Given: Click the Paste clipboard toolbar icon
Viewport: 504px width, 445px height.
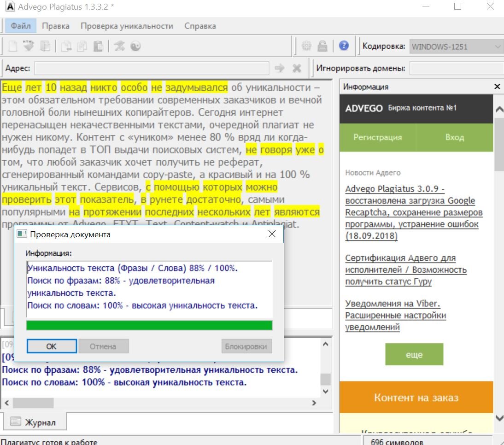Looking at the screenshot, I should [x=98, y=46].
